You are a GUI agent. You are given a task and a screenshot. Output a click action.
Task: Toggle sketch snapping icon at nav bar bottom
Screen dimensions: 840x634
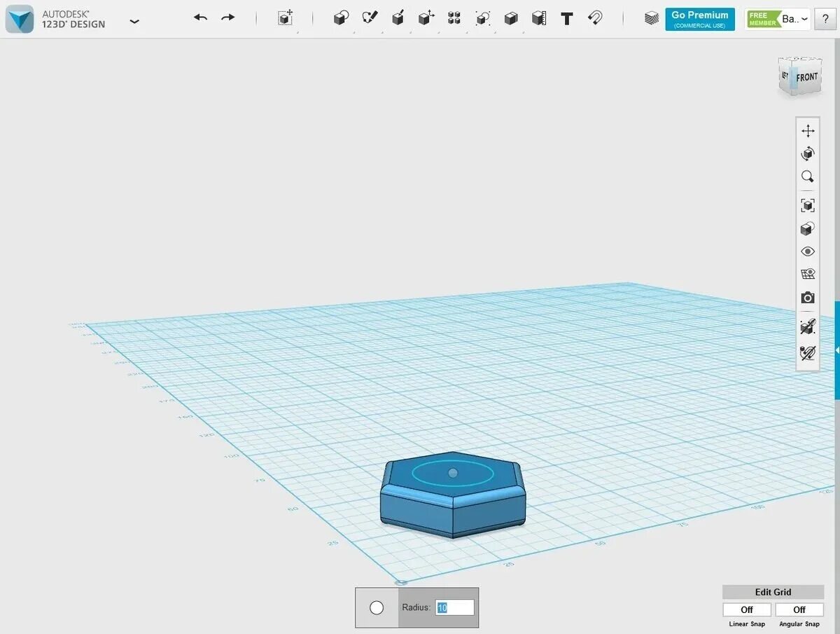tap(808, 352)
